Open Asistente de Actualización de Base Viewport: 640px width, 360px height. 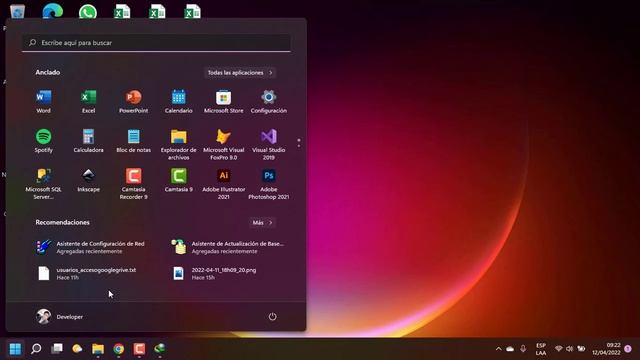pos(228,247)
